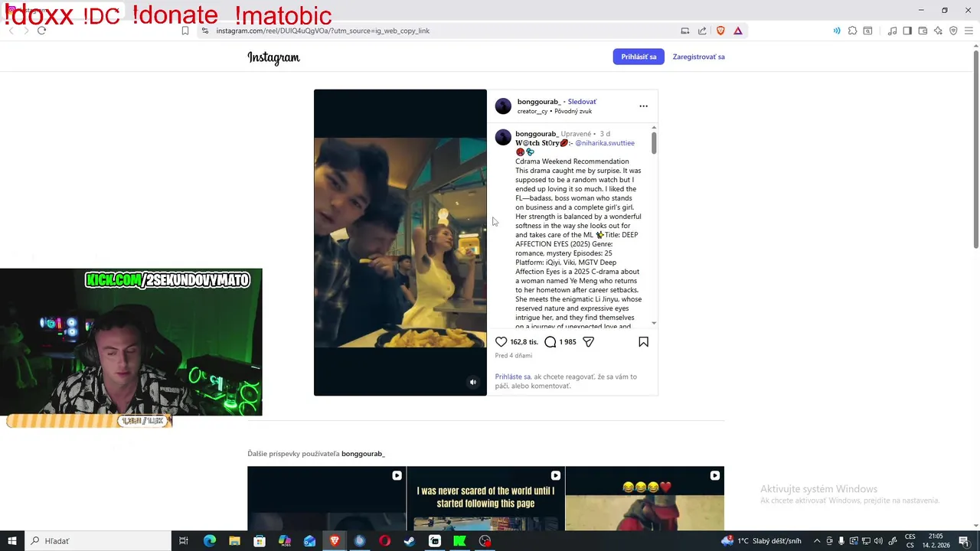Open the Brave Wallet icon
Screen dimensions: 980x551
pyautogui.click(x=923, y=31)
